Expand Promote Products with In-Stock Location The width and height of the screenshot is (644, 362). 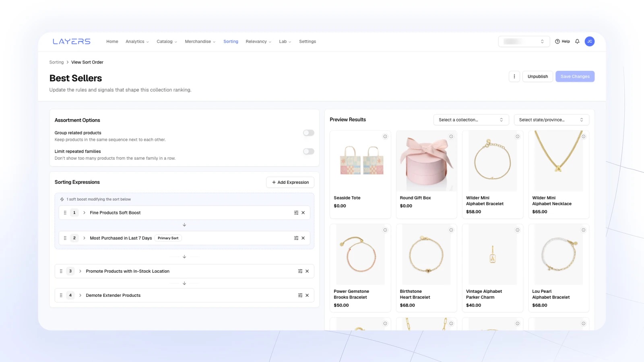[80, 271]
